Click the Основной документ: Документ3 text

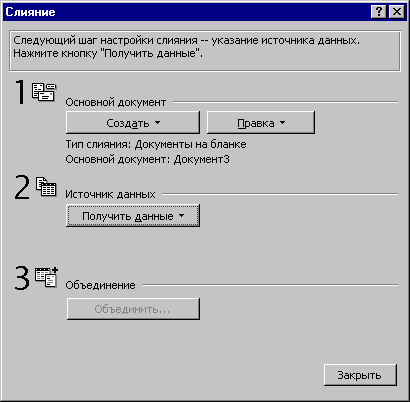147,159
